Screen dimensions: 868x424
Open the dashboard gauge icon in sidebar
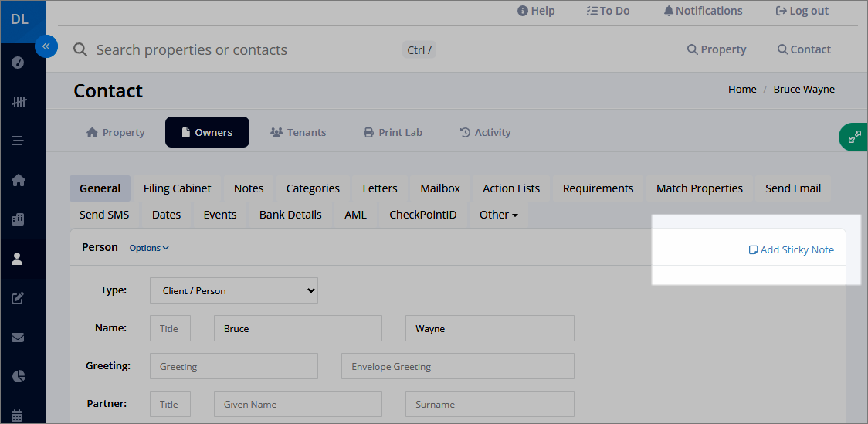(18, 63)
